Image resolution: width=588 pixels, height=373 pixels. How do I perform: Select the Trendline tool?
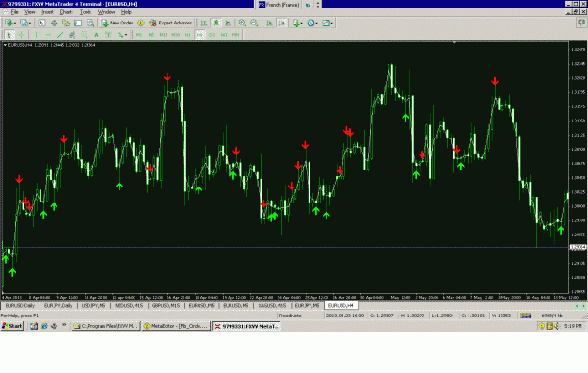point(60,35)
